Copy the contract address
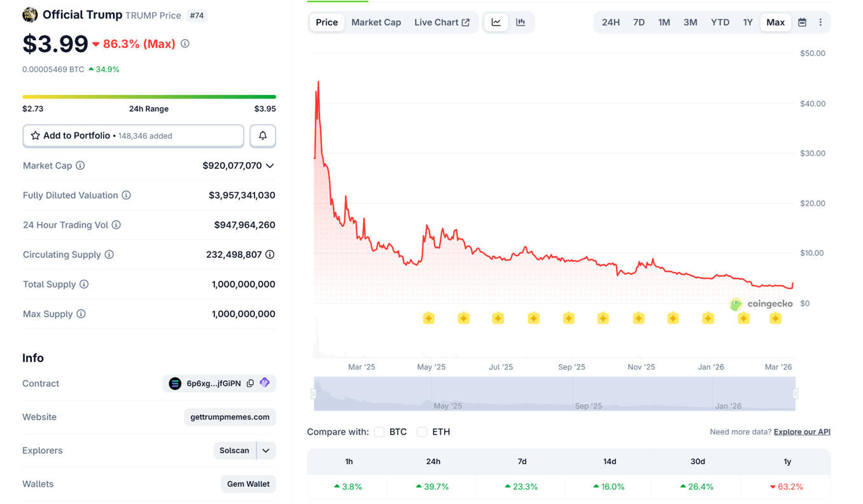Viewport: 863px width, 504px height. 250,383
